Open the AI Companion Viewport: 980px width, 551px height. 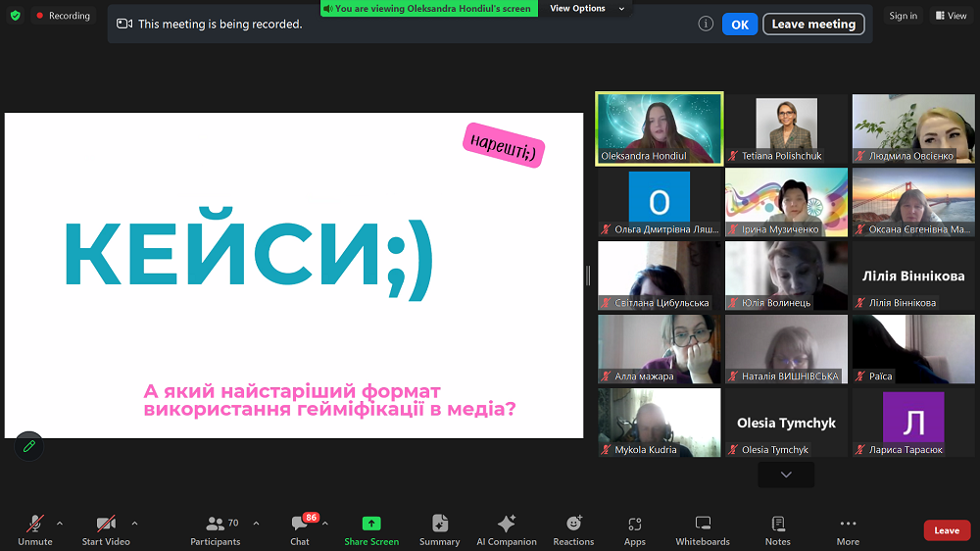[x=506, y=529]
